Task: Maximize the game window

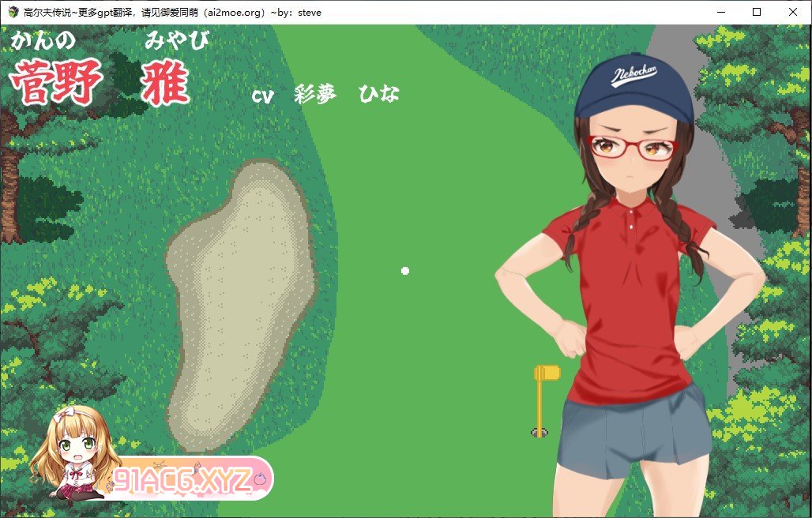Action: [x=757, y=12]
